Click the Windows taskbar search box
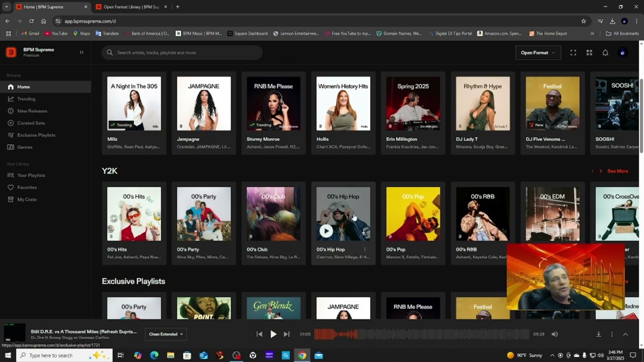This screenshot has height=362, width=644. [x=64, y=355]
